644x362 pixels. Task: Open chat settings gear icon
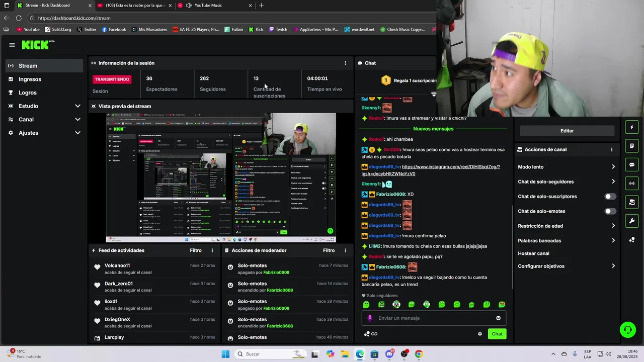(x=480, y=334)
